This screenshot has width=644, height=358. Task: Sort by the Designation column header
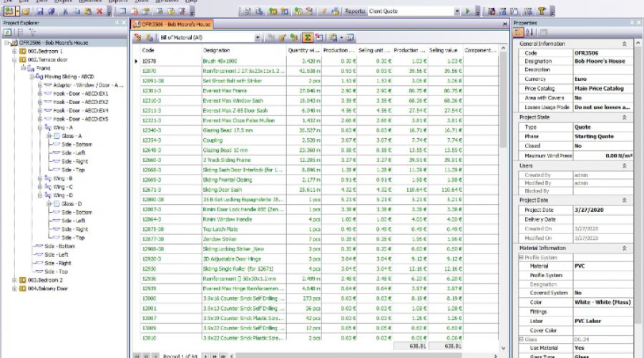243,50
